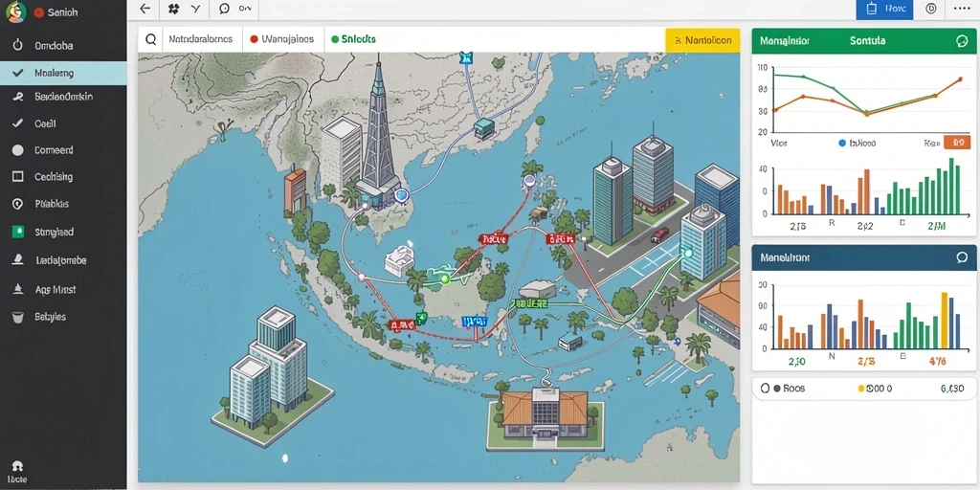Image resolution: width=980 pixels, height=490 pixels.
Task: Click the Vior label under the line chart
Action: (779, 144)
